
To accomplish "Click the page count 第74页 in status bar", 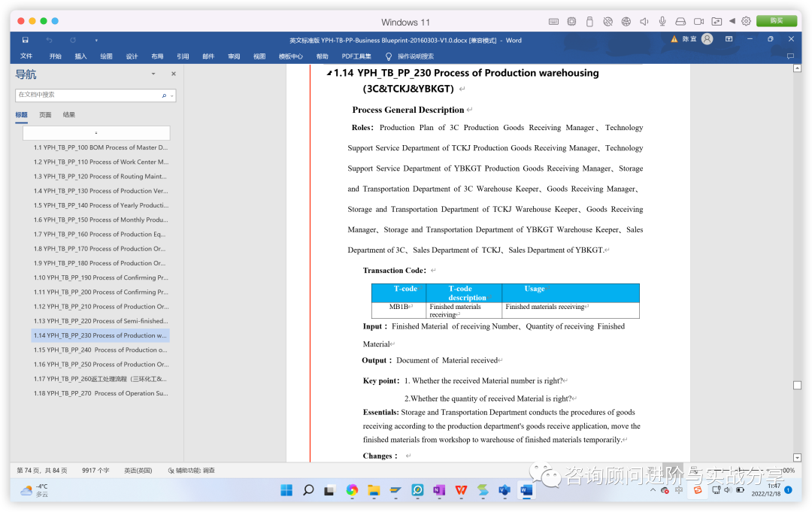I will coord(42,471).
